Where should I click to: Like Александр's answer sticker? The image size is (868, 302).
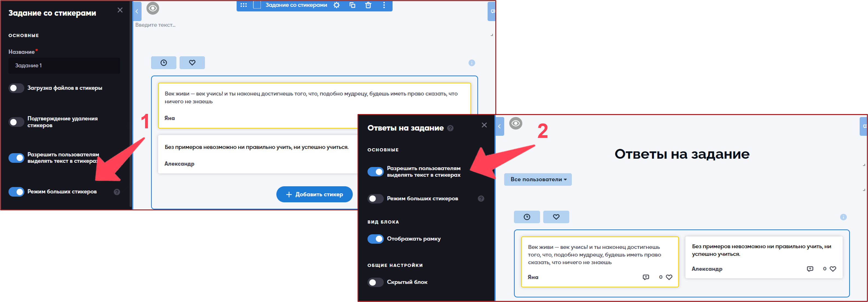833,269
